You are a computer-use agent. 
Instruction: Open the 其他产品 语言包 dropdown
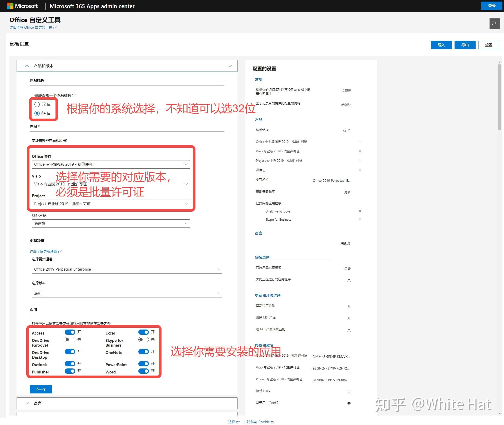coord(111,224)
